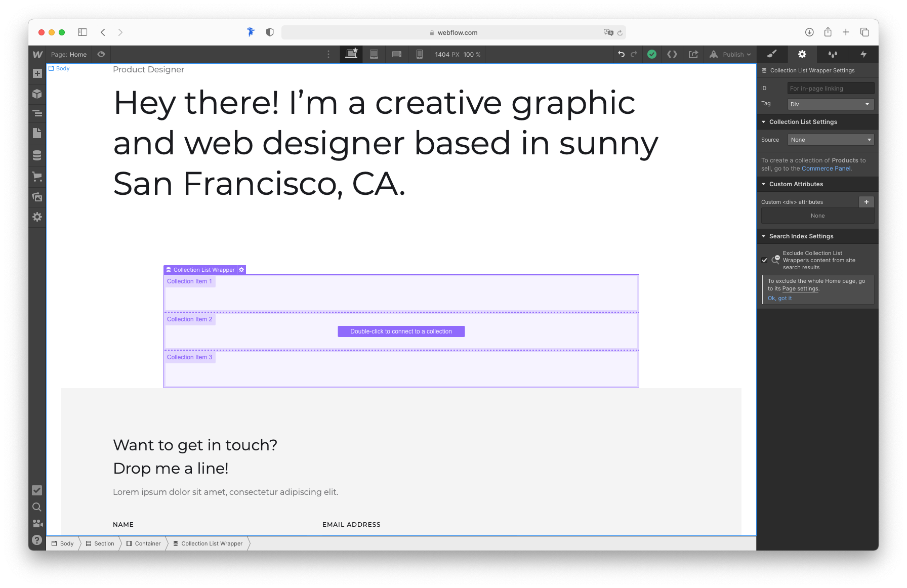This screenshot has width=907, height=588.
Task: Open the CMS Collections panel
Action: click(37, 155)
